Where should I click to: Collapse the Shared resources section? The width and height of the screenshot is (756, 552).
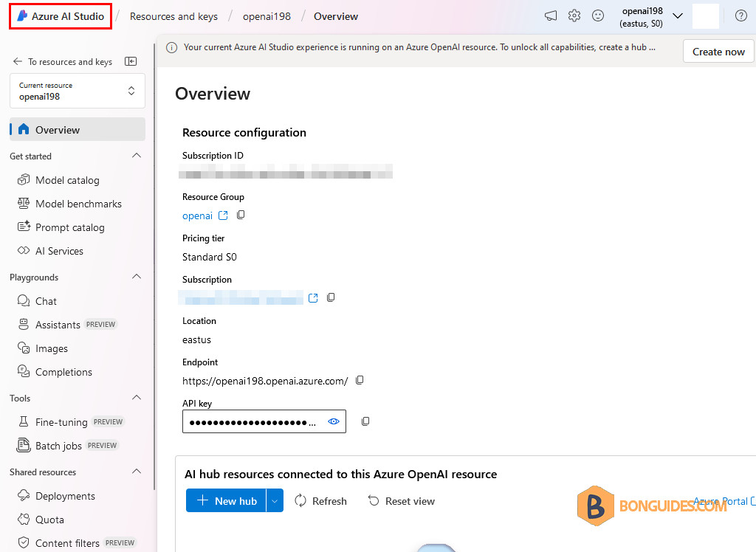point(137,472)
